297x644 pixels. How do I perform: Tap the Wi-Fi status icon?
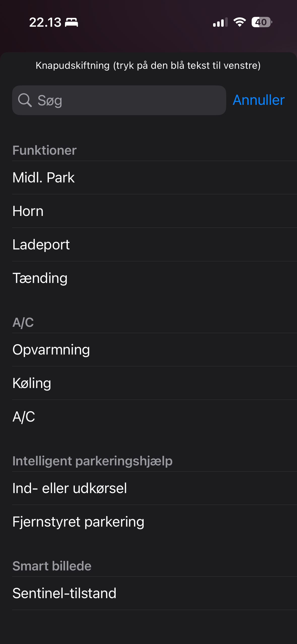pyautogui.click(x=239, y=22)
